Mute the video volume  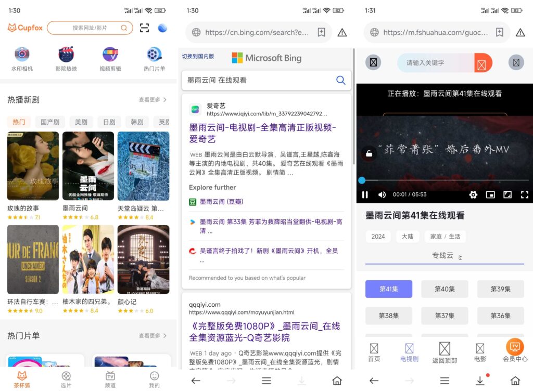[x=382, y=194]
